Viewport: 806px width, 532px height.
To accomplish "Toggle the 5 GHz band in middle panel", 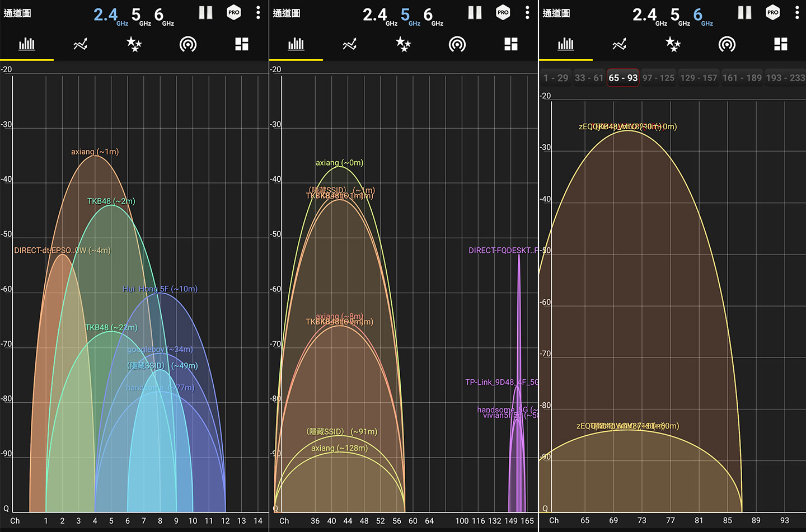I will (410, 16).
